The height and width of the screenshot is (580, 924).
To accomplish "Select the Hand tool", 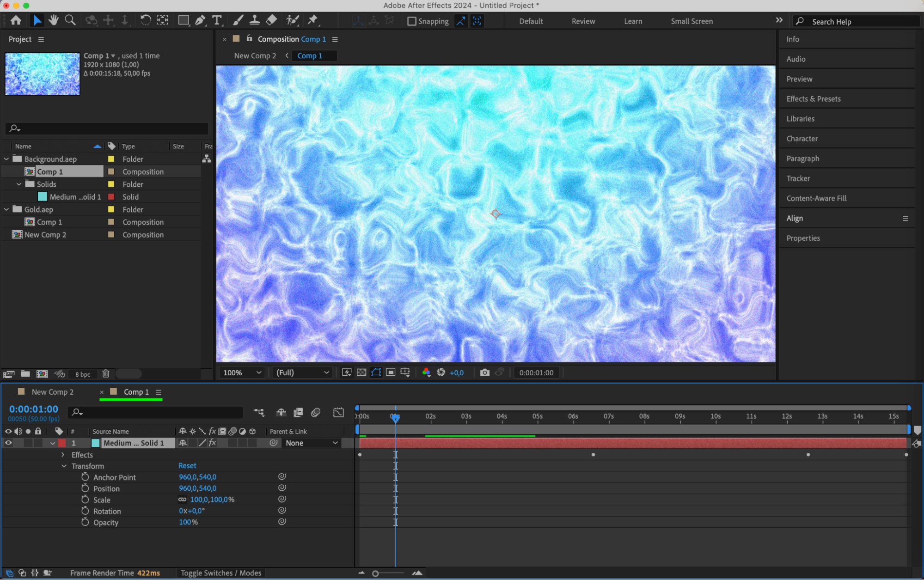I will [54, 20].
